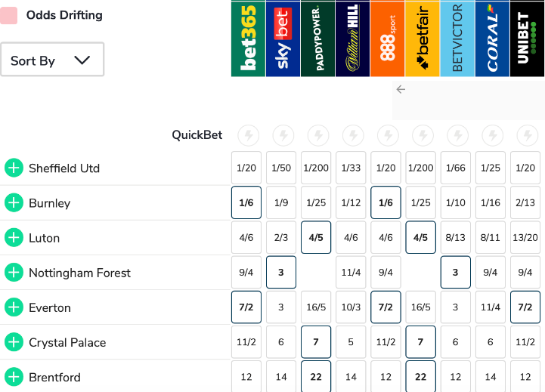
Task: Click the Betfair logo
Action: click(422, 39)
